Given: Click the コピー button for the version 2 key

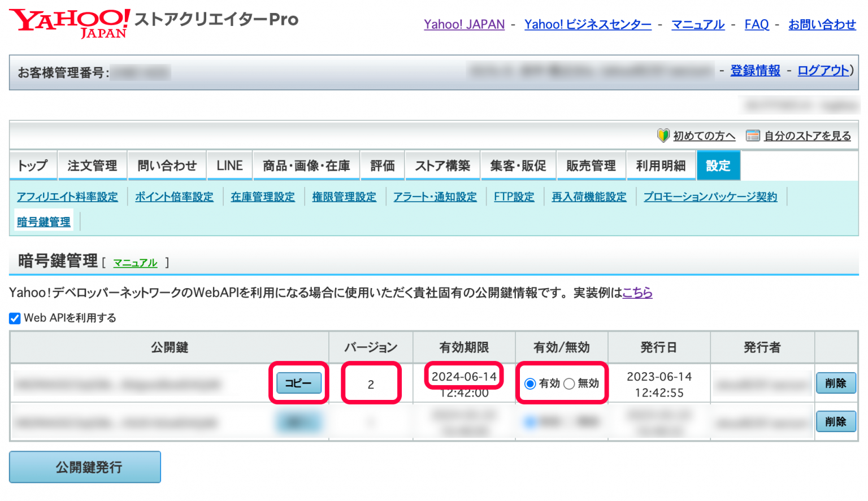Looking at the screenshot, I should click(298, 382).
